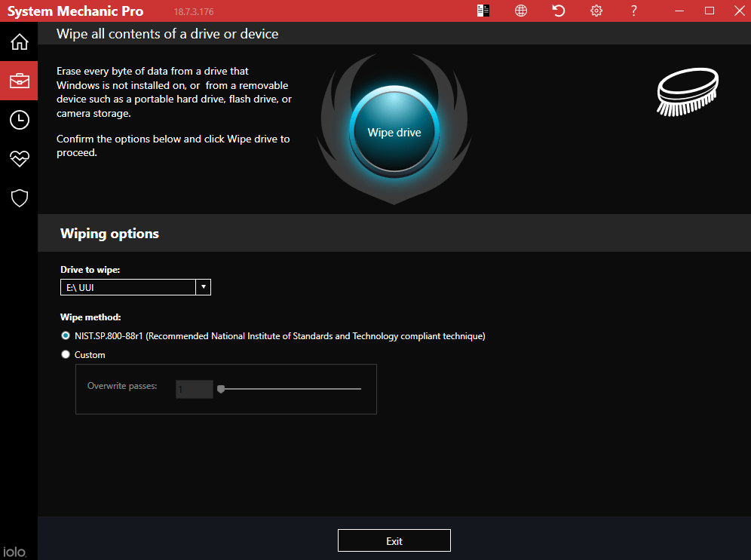Click the System Mechanic Pro title text
751x560 pixels.
tap(75, 11)
